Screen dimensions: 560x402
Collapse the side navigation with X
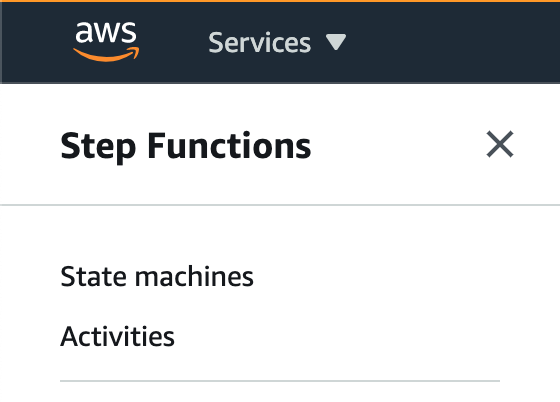500,144
